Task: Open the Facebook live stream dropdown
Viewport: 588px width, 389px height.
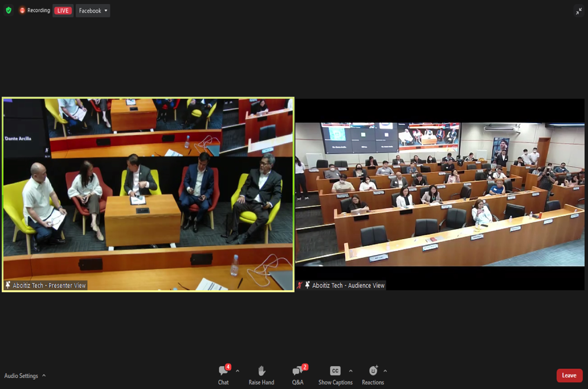Action: click(93, 11)
